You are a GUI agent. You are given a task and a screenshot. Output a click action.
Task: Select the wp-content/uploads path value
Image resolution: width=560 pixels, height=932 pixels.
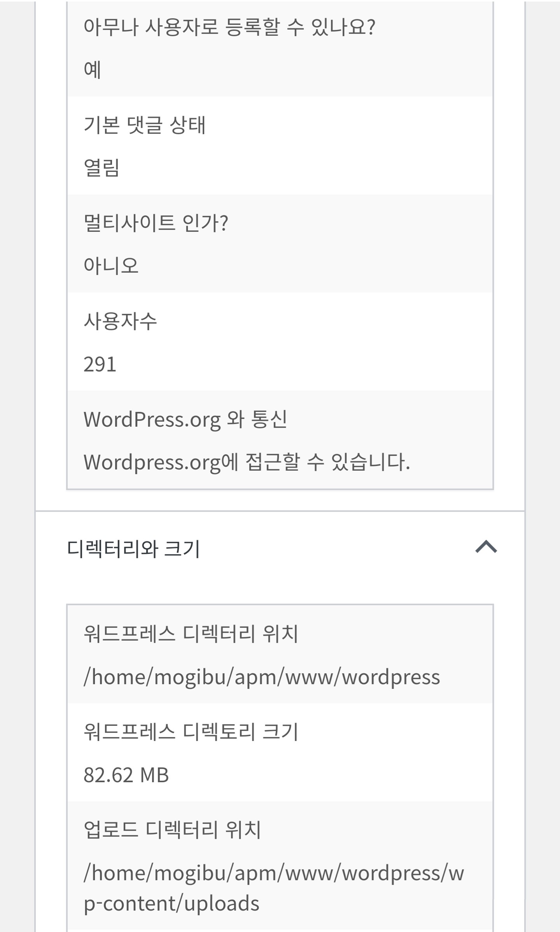point(274,888)
